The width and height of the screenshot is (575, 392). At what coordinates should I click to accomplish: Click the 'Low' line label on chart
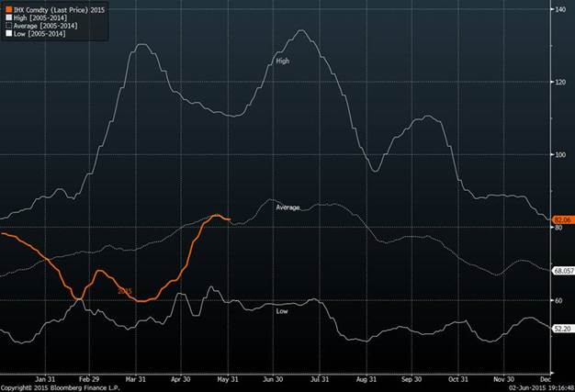click(283, 312)
